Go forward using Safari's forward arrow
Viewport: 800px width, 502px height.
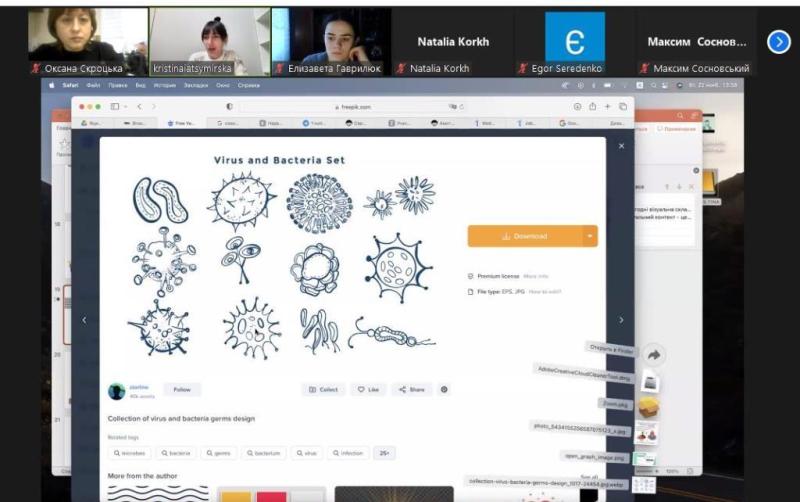[154, 107]
